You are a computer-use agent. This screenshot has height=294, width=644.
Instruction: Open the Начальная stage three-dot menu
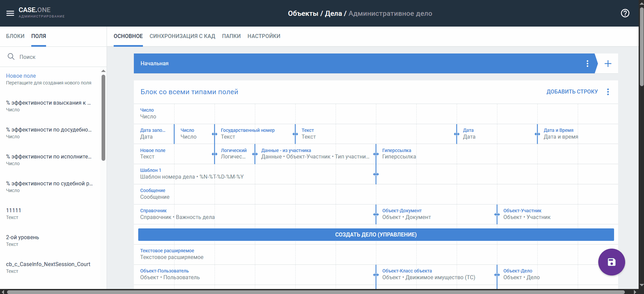tap(587, 64)
